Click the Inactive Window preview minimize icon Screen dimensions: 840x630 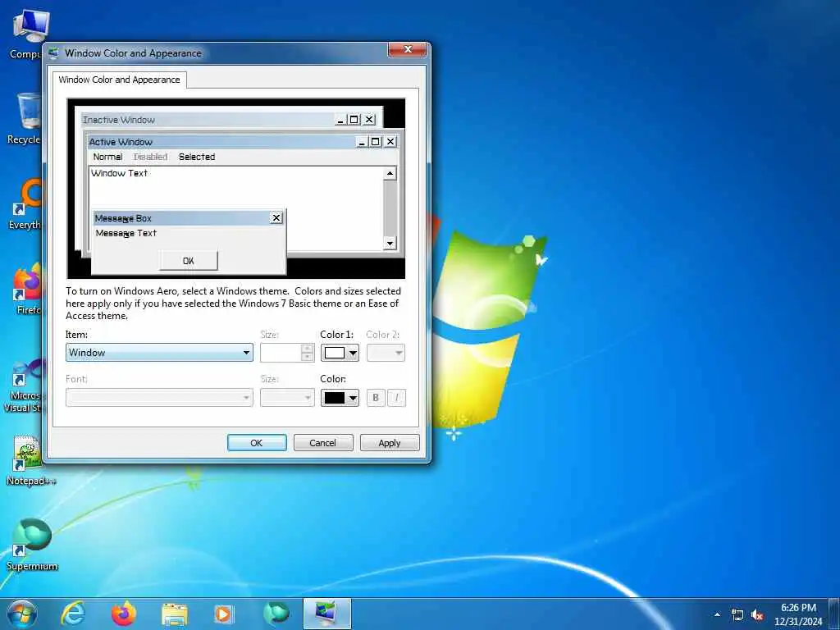click(x=340, y=120)
